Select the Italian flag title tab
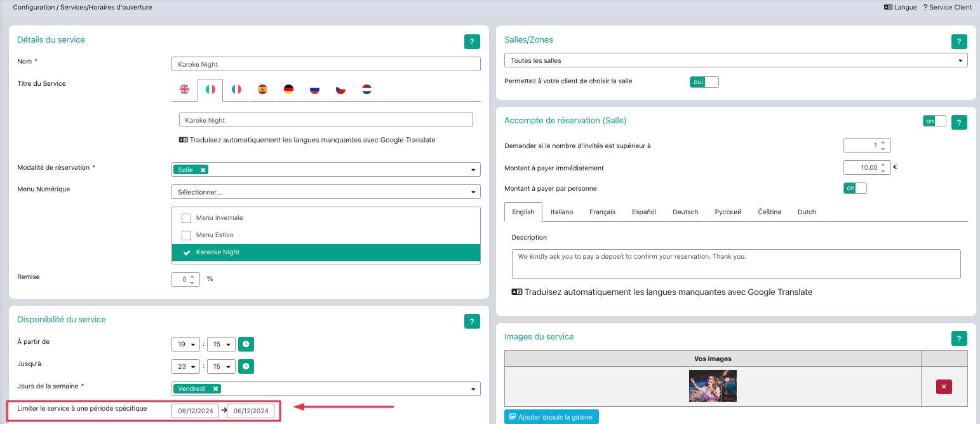The image size is (980, 424). click(x=210, y=90)
